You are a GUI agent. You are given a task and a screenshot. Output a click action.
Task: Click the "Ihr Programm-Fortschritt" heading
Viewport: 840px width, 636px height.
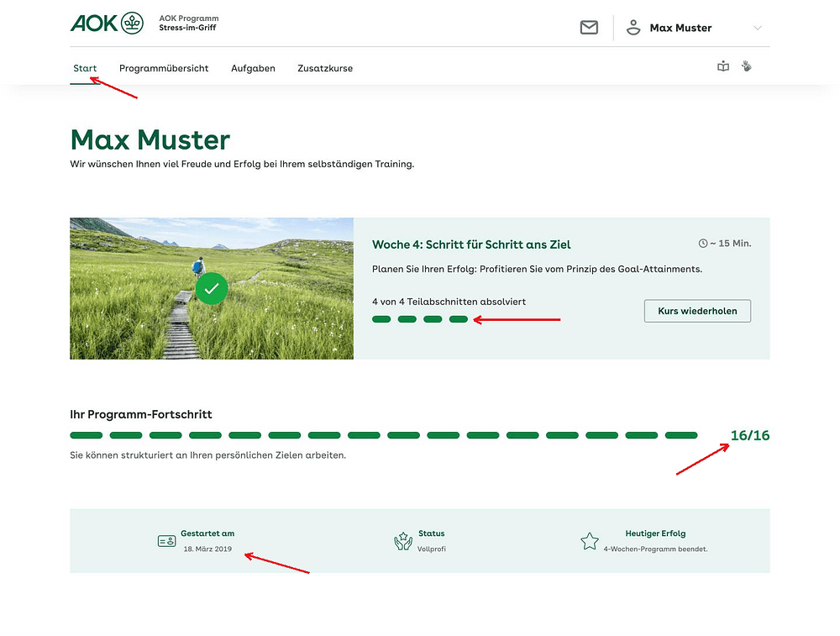(x=141, y=414)
